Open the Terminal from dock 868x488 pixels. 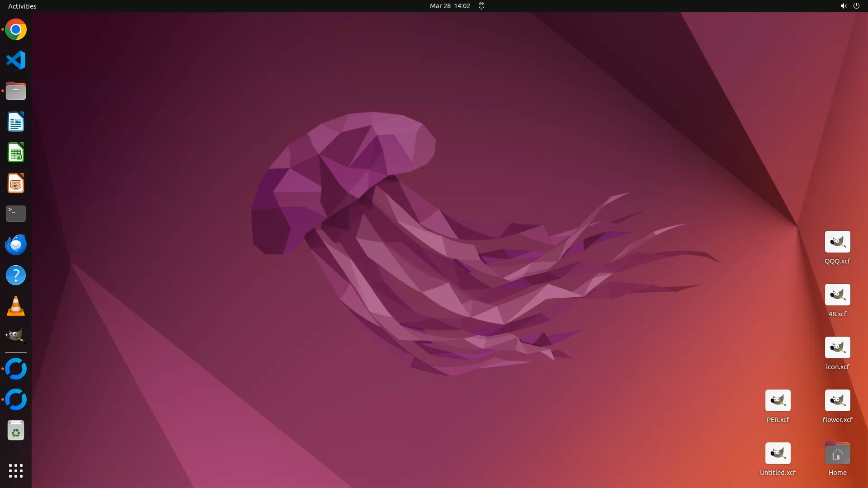pyautogui.click(x=16, y=214)
